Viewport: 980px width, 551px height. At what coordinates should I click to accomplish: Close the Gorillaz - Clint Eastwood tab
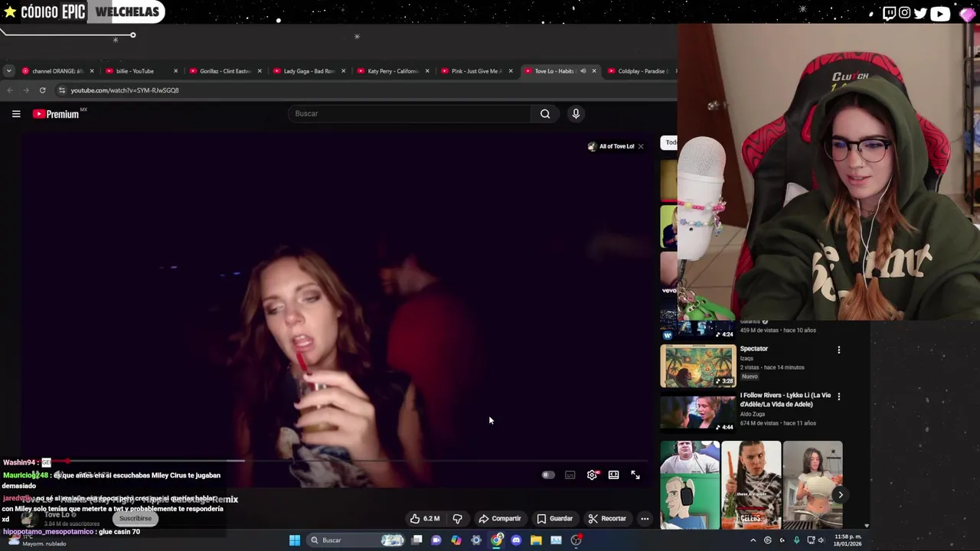tap(259, 71)
